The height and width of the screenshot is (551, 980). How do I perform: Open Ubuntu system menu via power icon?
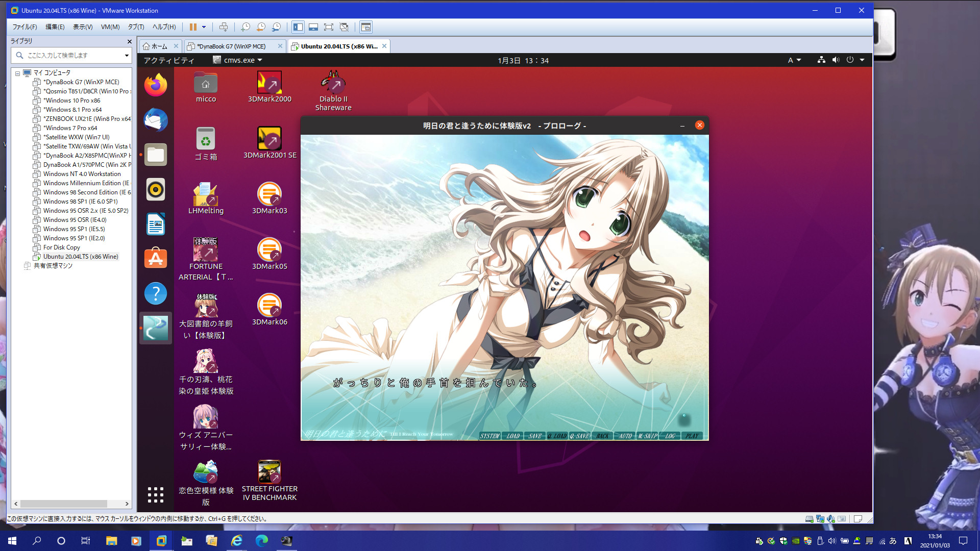coord(850,60)
